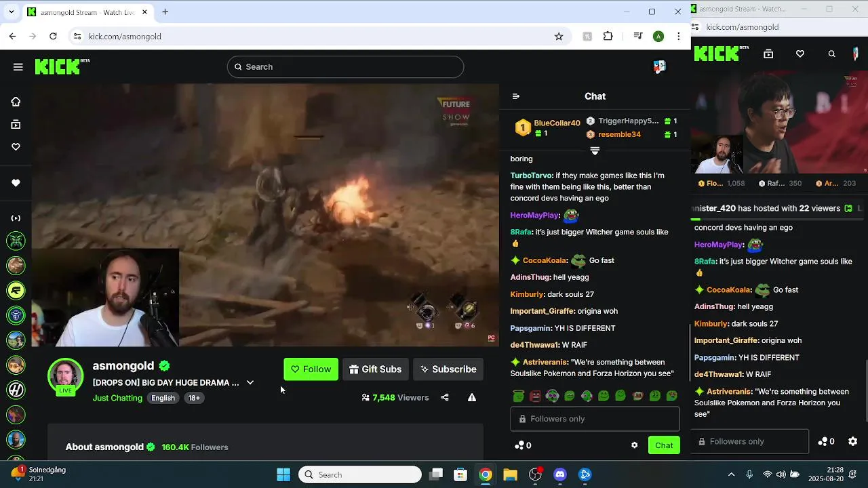Open the user profile avatar in Kick header
This screenshot has width=868, height=488.
pos(659,66)
